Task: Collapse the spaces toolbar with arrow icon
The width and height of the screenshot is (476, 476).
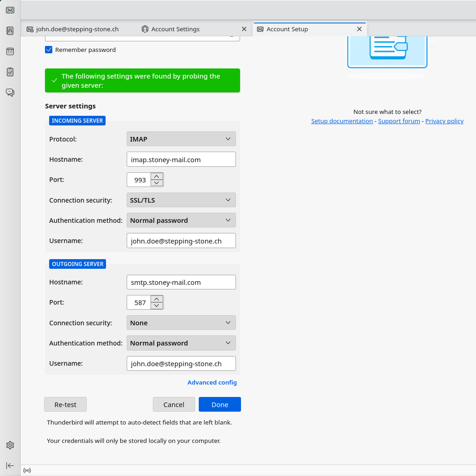Action: 10,465
